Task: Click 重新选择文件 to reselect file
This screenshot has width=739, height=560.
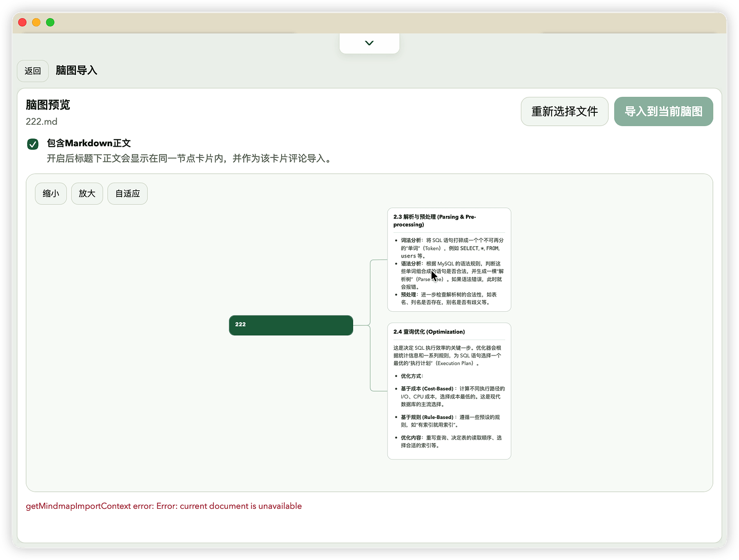Action: pos(565,111)
